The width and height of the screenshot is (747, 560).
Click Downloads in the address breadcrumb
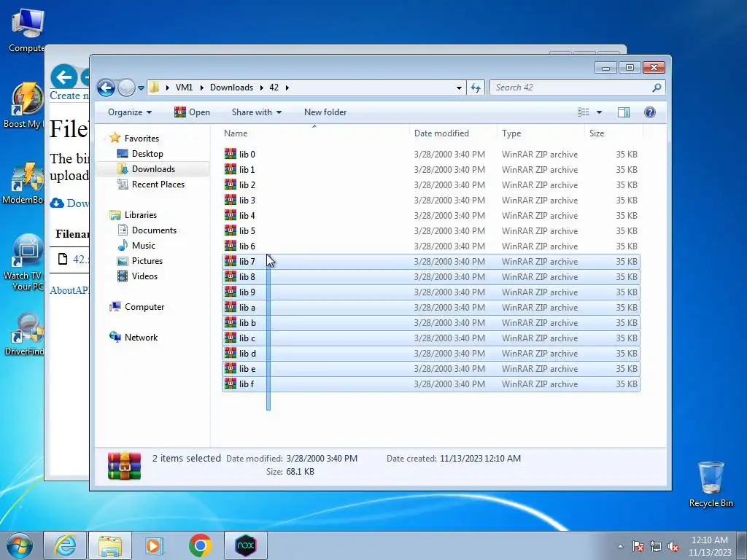click(231, 87)
